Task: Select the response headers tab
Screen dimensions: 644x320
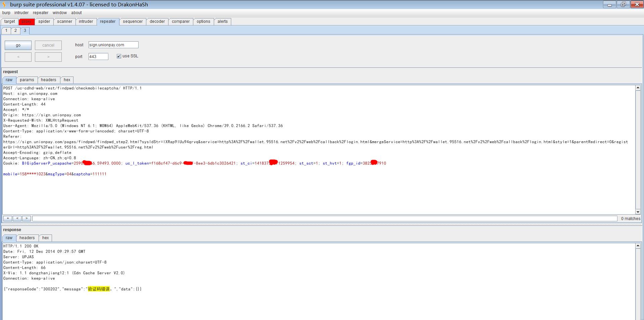Action: pyautogui.click(x=27, y=238)
